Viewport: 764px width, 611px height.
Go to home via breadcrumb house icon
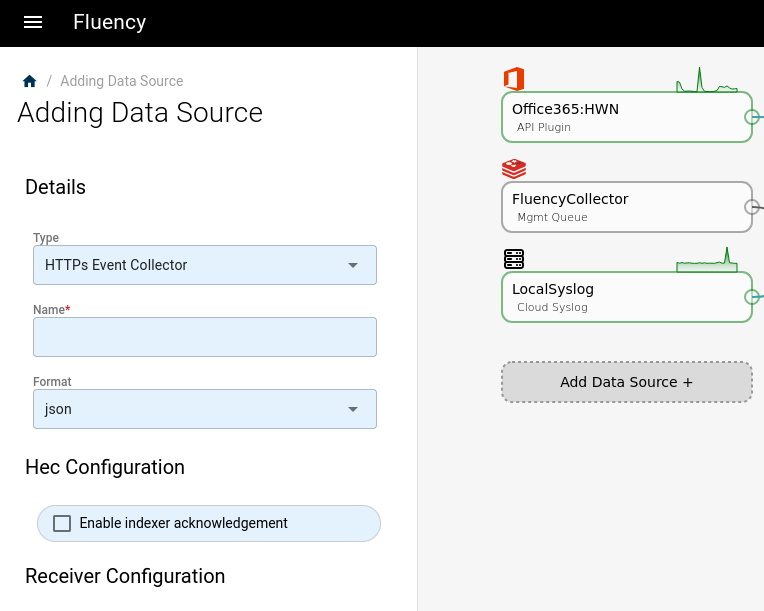point(30,81)
